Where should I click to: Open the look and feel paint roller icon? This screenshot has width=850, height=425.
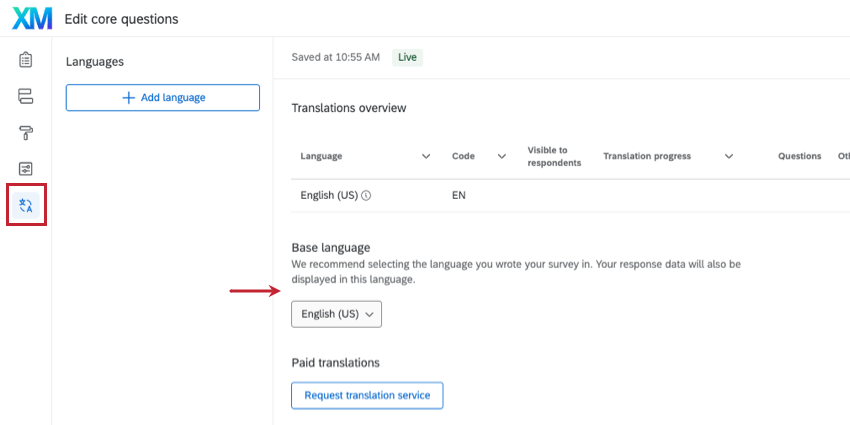(26, 133)
